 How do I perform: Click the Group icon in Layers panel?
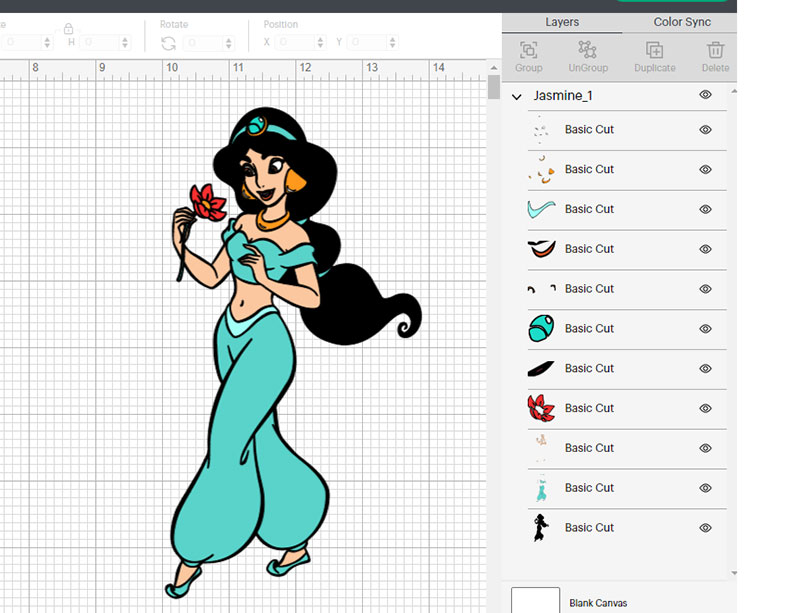[x=528, y=50]
